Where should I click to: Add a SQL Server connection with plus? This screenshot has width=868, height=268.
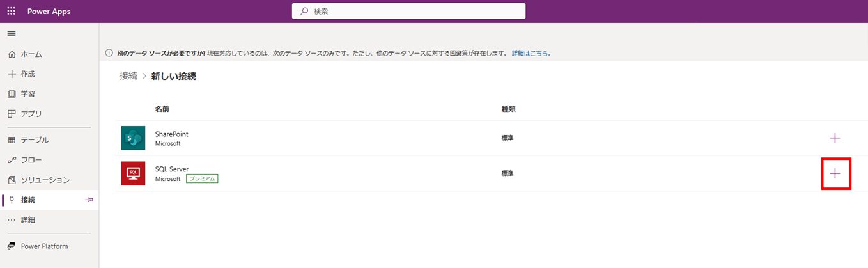click(835, 173)
